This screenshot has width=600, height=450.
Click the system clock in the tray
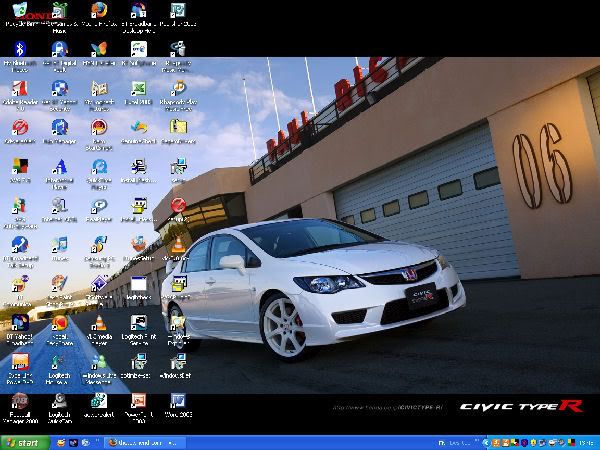pyautogui.click(x=587, y=443)
